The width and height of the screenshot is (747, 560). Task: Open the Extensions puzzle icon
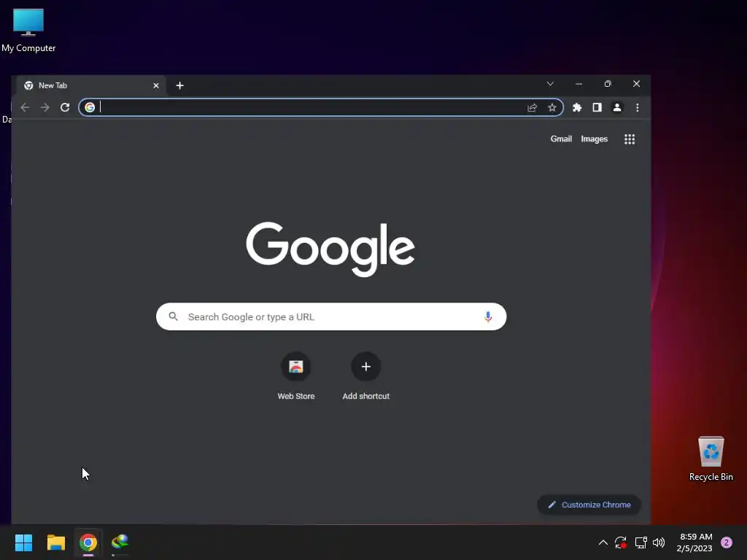coord(577,108)
